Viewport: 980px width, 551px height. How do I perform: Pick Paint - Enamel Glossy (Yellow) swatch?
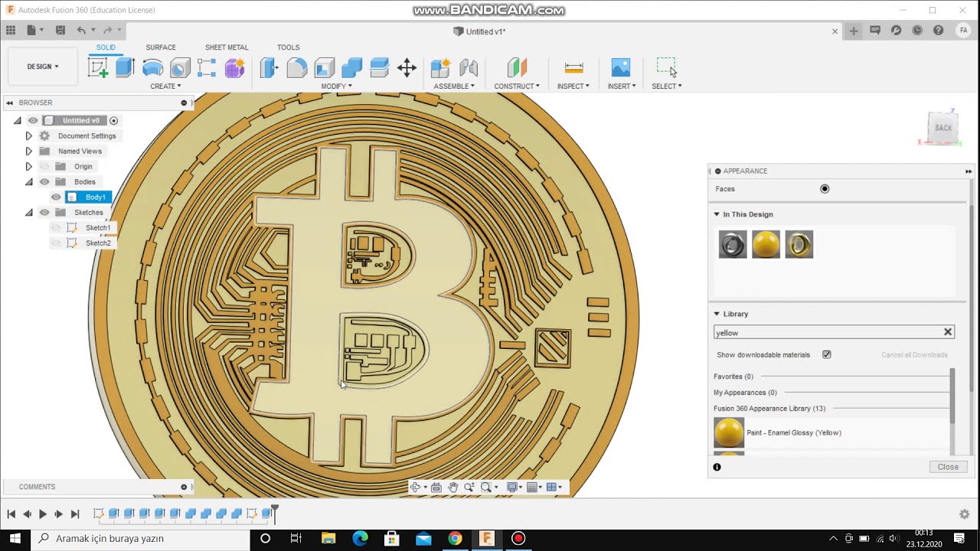[x=729, y=432]
